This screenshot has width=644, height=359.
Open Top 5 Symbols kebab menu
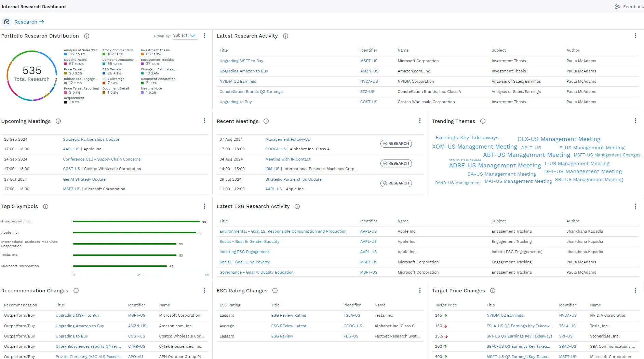(204, 206)
